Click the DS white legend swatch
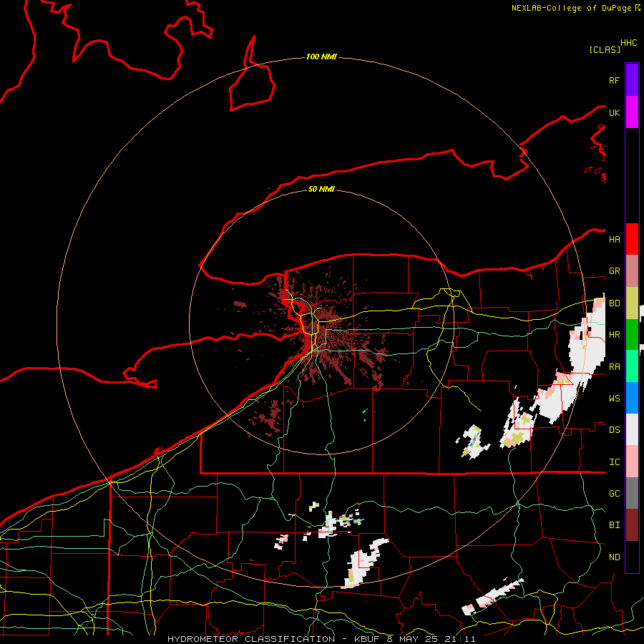Viewport: 644px width, 644px height. (x=632, y=429)
